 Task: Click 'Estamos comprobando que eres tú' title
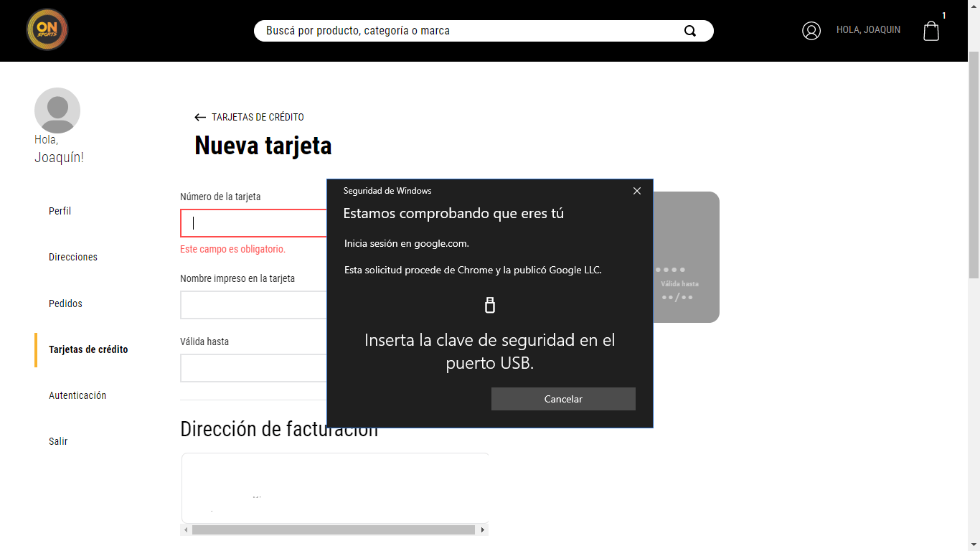[453, 213]
